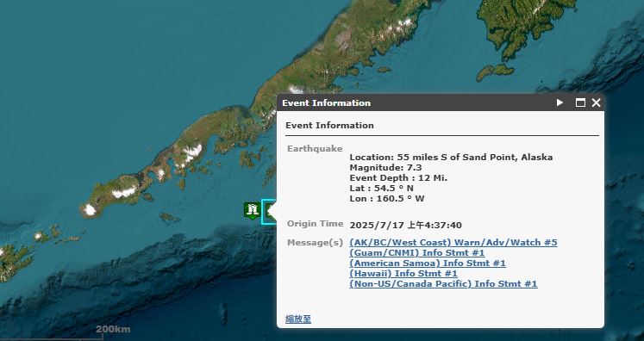The image size is (644, 341).
Task: Click the Magnitude: 7.3 text
Action: (385, 167)
